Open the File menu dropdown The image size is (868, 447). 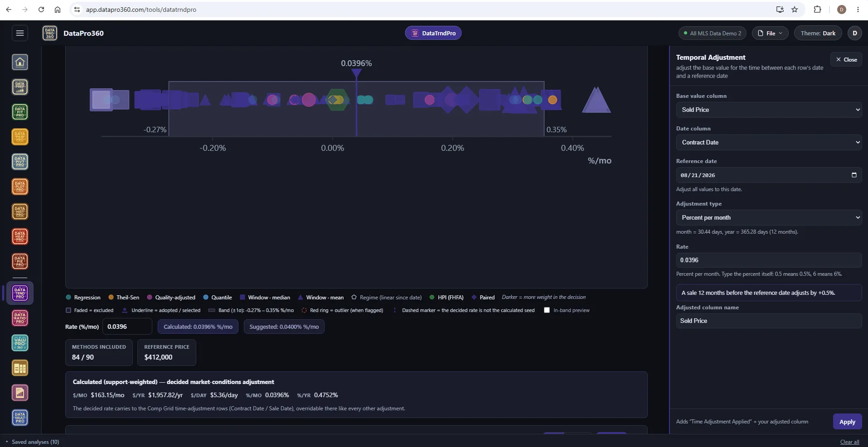tap(770, 33)
